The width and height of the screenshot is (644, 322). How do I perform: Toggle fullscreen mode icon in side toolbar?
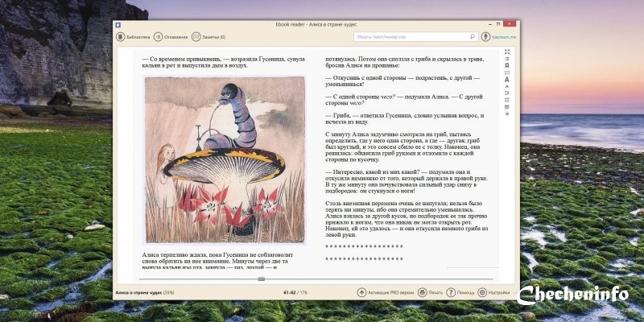507,52
